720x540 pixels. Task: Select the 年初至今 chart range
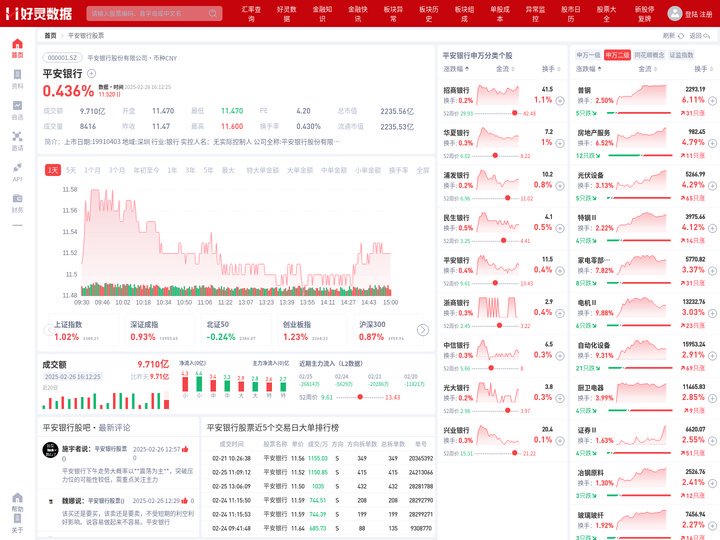pos(146,170)
